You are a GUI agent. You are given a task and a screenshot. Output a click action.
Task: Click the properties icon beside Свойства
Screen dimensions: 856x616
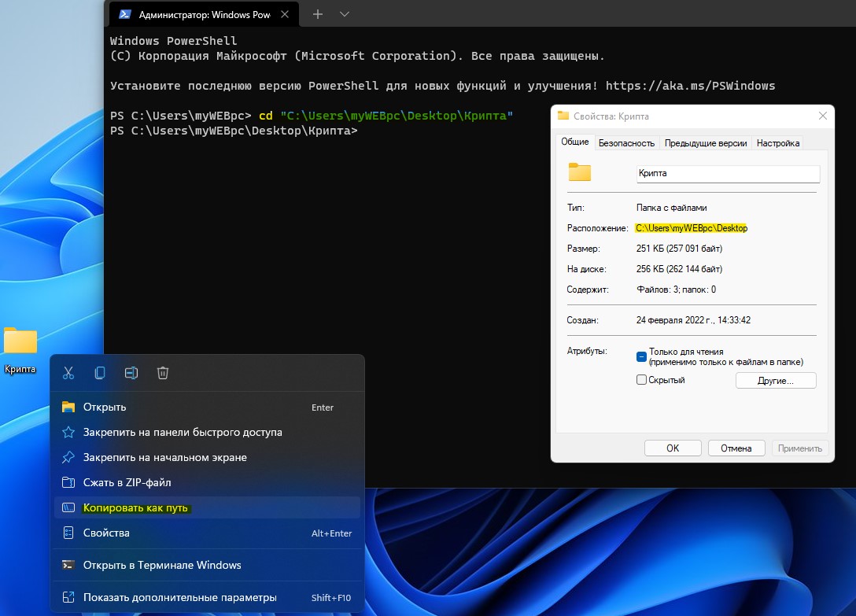tap(68, 533)
